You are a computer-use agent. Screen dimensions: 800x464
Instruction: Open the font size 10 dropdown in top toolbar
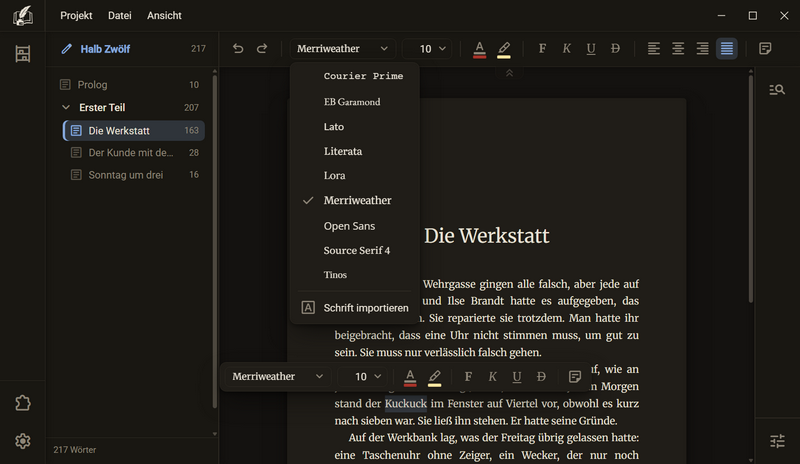click(x=427, y=48)
